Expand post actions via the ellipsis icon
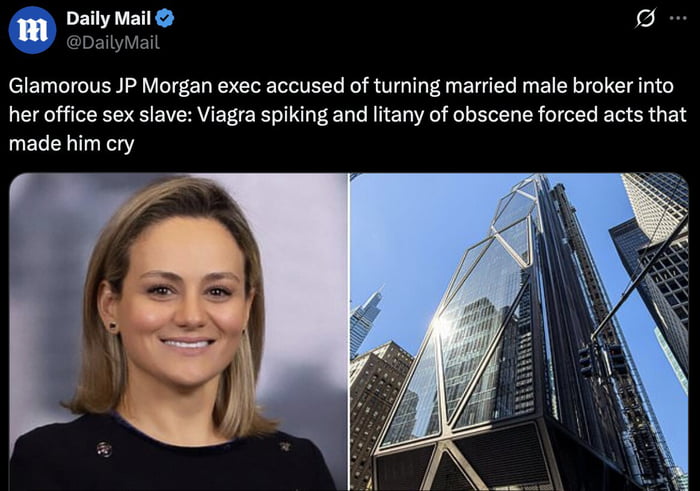 (680, 19)
